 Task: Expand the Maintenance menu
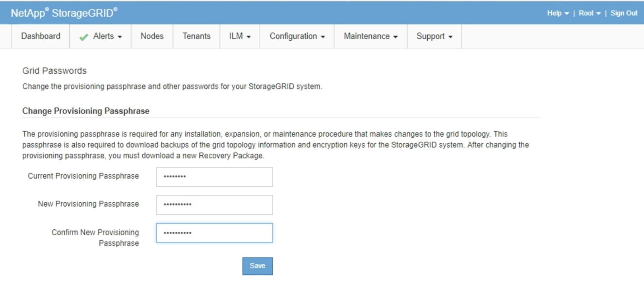coord(370,36)
